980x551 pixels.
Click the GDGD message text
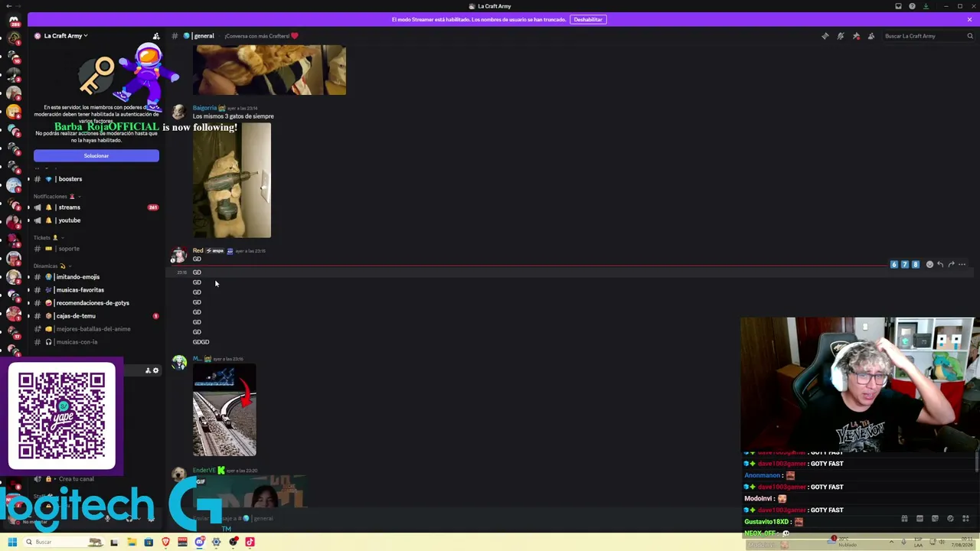[x=201, y=342]
